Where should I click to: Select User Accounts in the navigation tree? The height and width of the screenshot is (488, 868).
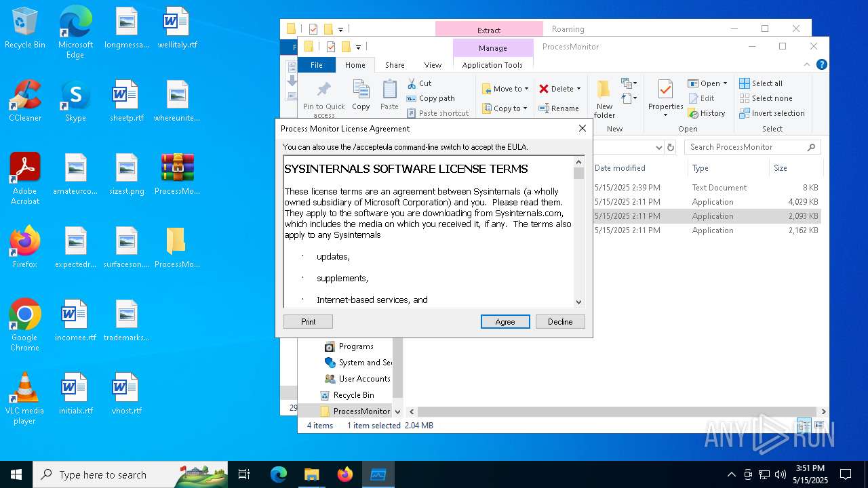(357, 379)
